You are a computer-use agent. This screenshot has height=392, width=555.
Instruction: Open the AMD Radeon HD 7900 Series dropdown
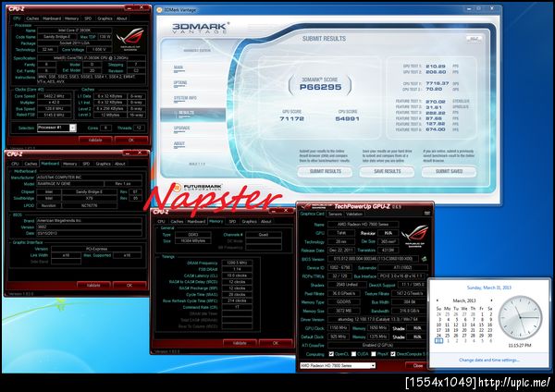click(338, 365)
